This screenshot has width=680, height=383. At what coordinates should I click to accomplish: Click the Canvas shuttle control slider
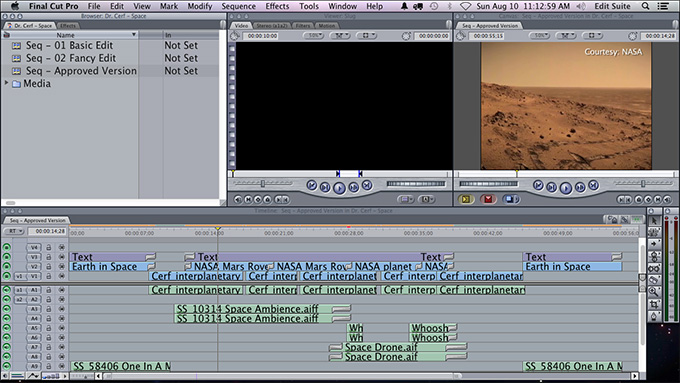point(643,184)
